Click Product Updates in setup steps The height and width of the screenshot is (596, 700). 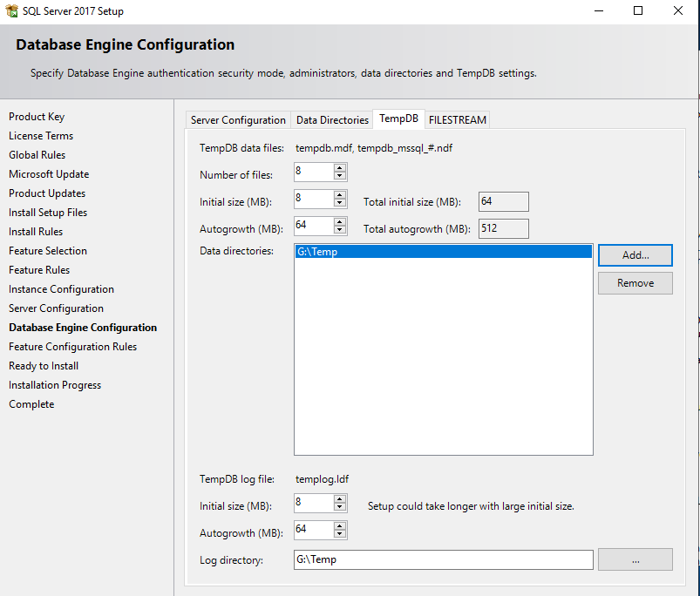coord(47,193)
